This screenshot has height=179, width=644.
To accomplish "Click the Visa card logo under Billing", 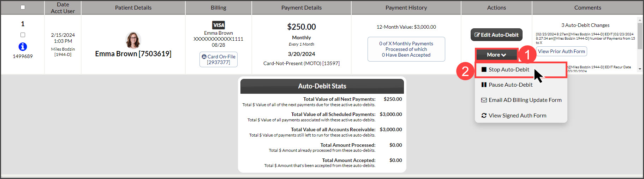I will click(x=219, y=25).
